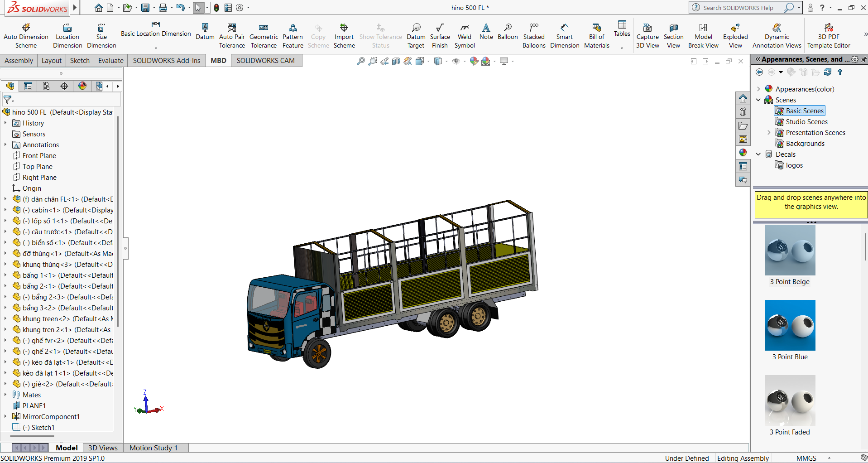Click the Datum tool

point(205,32)
